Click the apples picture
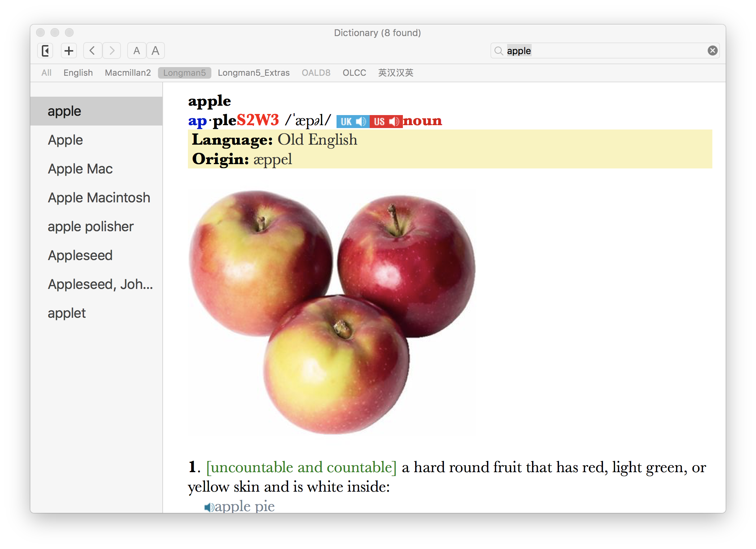This screenshot has height=549, width=756. 332,312
